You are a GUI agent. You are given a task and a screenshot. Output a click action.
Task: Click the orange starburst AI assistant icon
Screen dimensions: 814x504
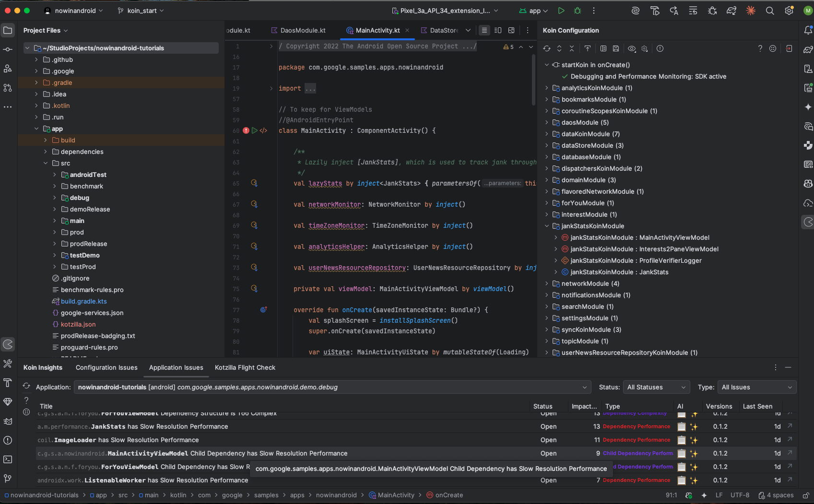click(x=751, y=11)
